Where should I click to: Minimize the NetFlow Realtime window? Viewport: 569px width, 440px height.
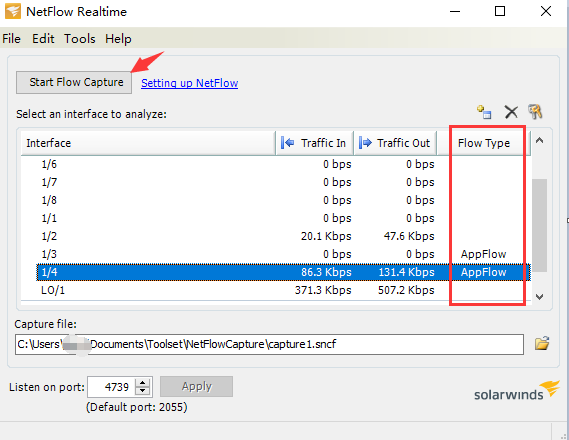[455, 12]
